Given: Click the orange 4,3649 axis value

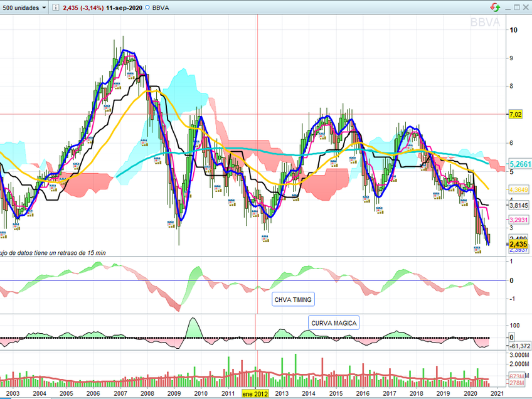Looking at the screenshot, I should coord(519,189).
